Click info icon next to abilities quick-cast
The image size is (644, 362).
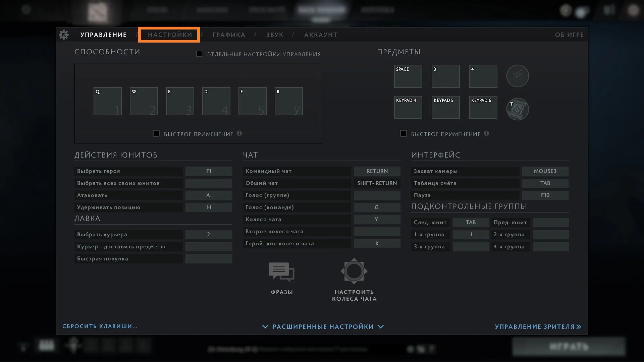tap(239, 133)
